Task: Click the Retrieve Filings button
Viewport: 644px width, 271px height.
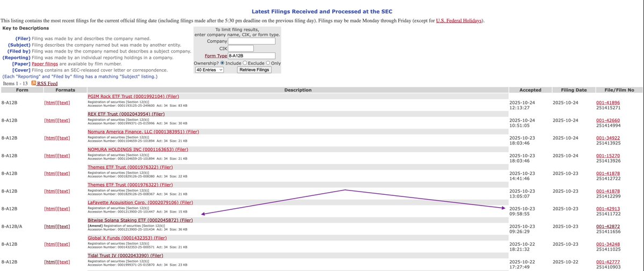Action: (254, 70)
